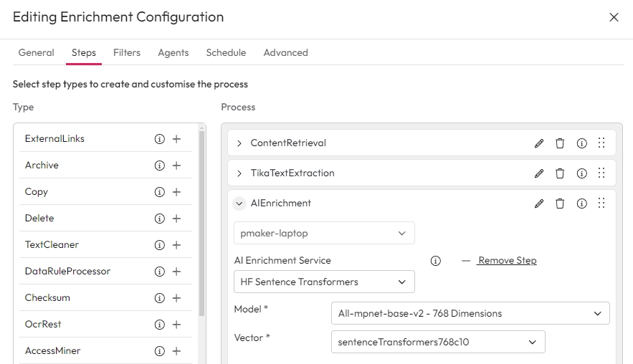
Task: Delete the AIEnrichment step using trash icon
Action: tap(560, 203)
